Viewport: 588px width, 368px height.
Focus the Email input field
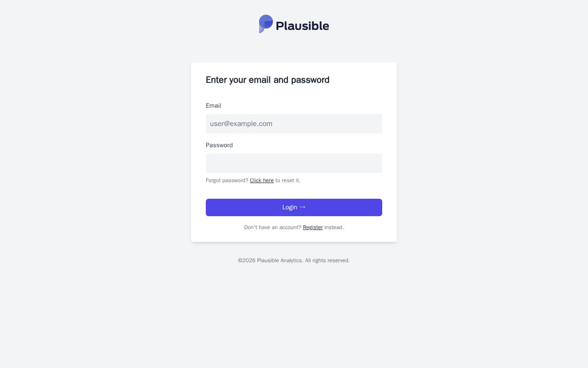[x=294, y=124]
